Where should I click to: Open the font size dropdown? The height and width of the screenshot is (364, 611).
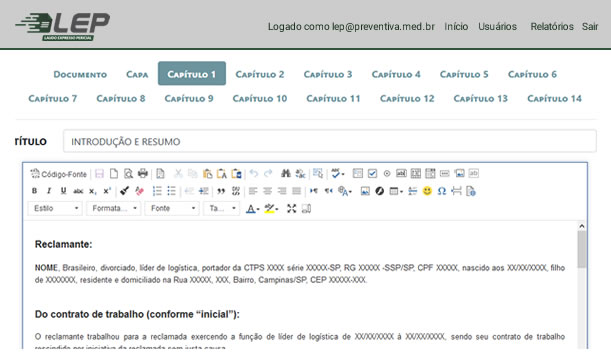tap(221, 209)
